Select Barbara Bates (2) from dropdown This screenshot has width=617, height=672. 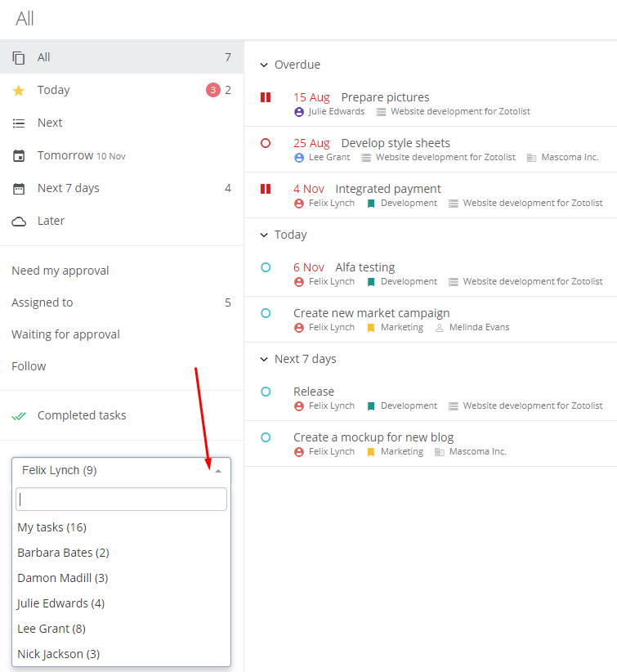point(121,553)
